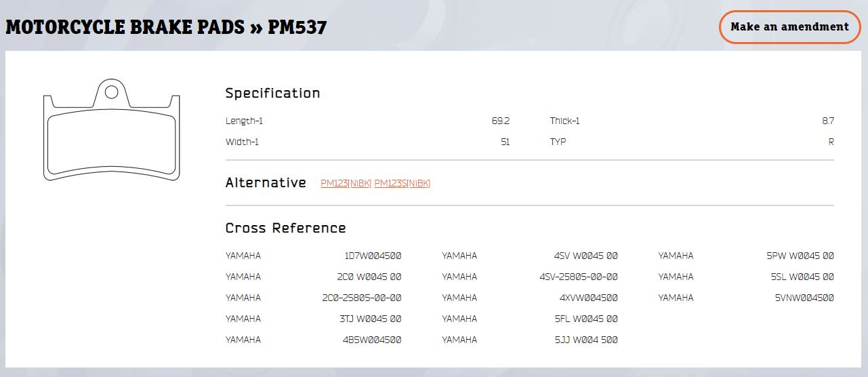The height and width of the screenshot is (377, 868).
Task: Click part number 5PW W0045 00
Action: pyautogui.click(x=800, y=256)
